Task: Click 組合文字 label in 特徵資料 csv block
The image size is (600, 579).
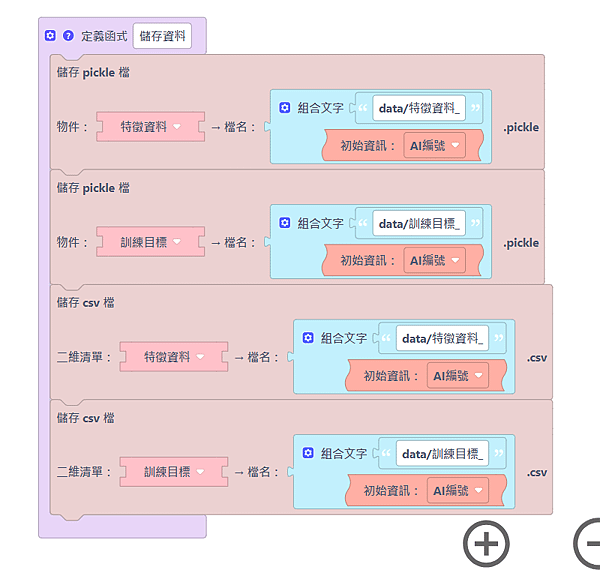Action: (344, 338)
